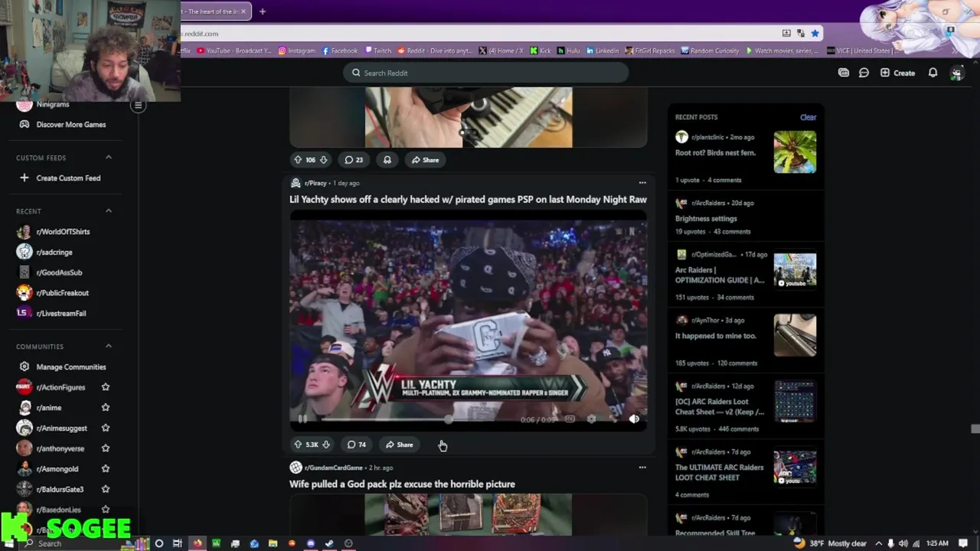980x551 pixels.
Task: Go to r/LivestreamFail in Recent
Action: pos(61,314)
